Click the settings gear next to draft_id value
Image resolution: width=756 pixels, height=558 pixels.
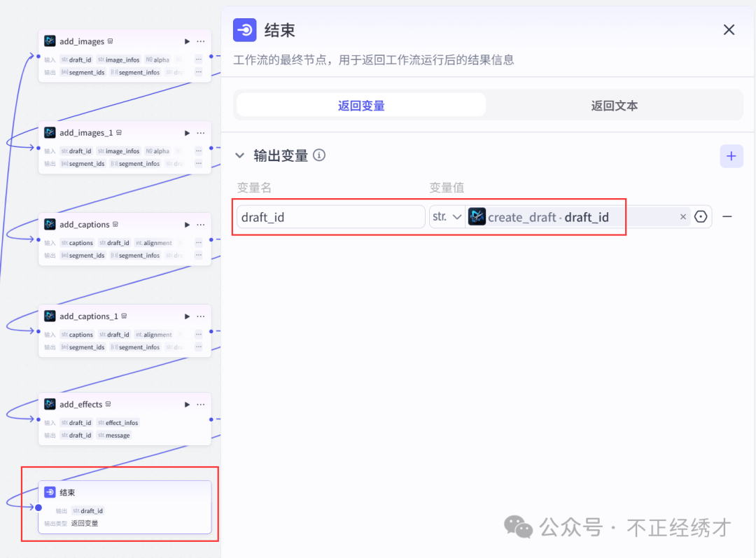(701, 216)
